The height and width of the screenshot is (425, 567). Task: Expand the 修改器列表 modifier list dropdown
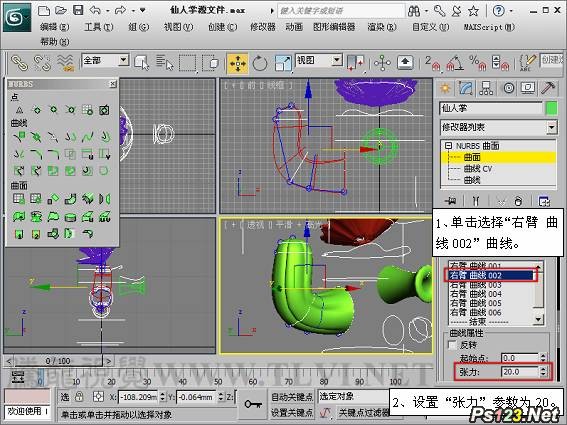551,127
